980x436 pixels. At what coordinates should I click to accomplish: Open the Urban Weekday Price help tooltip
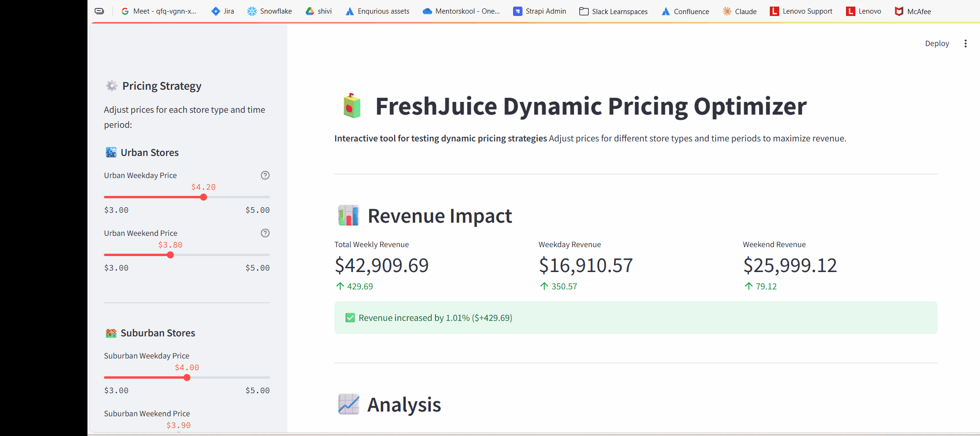tap(265, 175)
